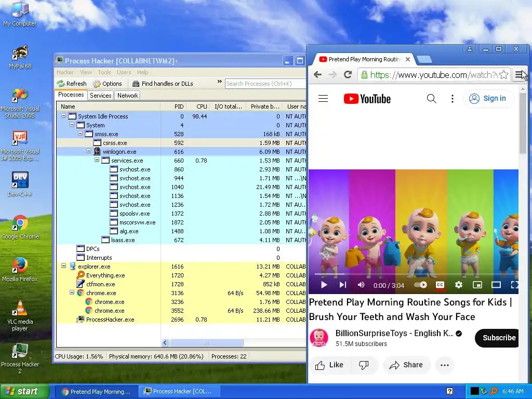Click Find handles or DLLs
Screen dimensions: 532x399
tap(163, 84)
